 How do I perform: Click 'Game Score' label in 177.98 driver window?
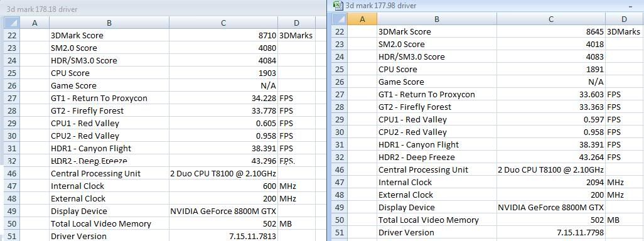(401, 82)
